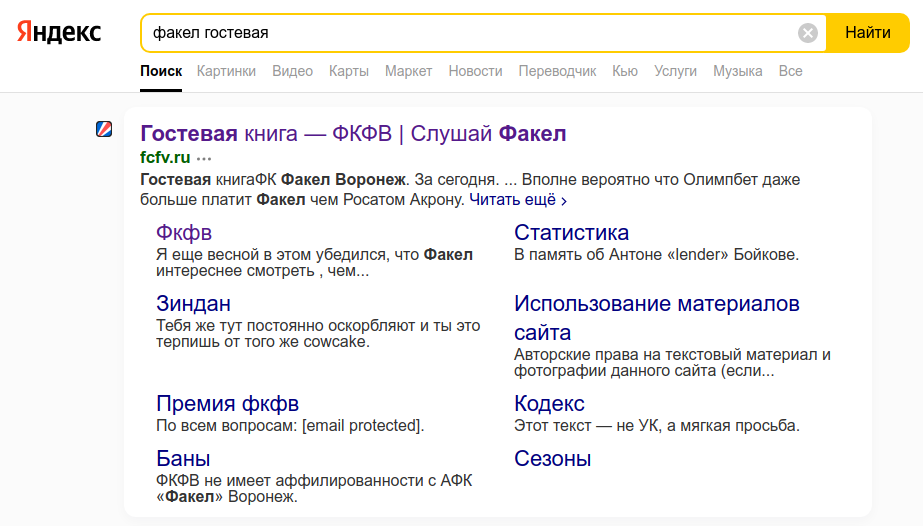Follow the fcfv.ru green URL link
Image resolution: width=923 pixels, height=526 pixels.
pos(165,158)
